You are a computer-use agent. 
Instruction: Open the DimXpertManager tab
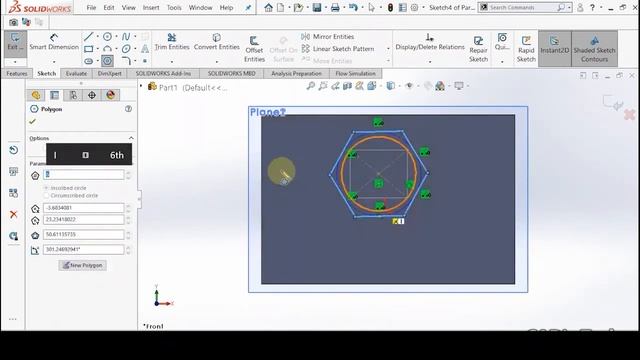(x=92, y=95)
